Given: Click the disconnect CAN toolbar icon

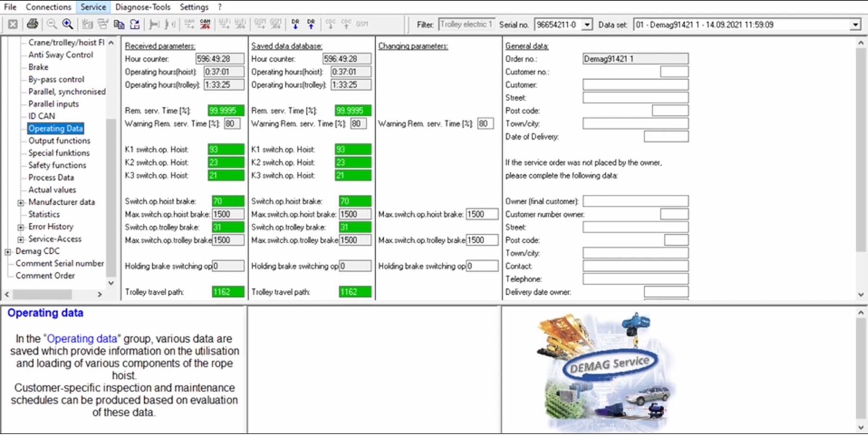Looking at the screenshot, I should point(205,24).
